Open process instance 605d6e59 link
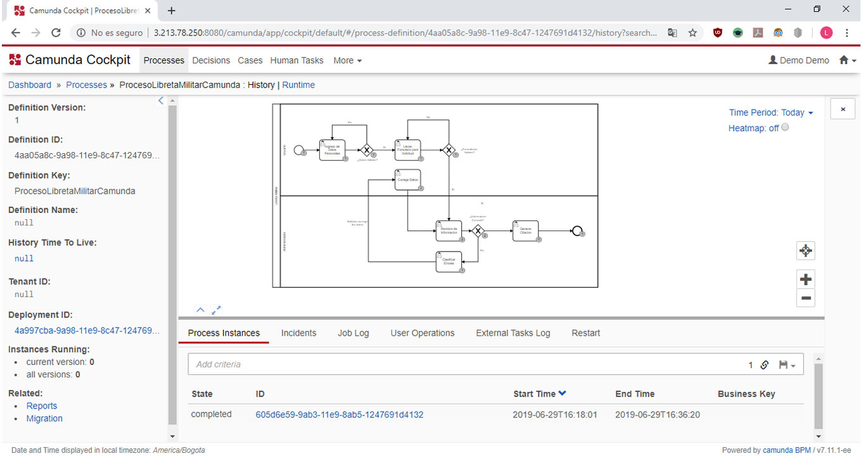 [x=340, y=415]
